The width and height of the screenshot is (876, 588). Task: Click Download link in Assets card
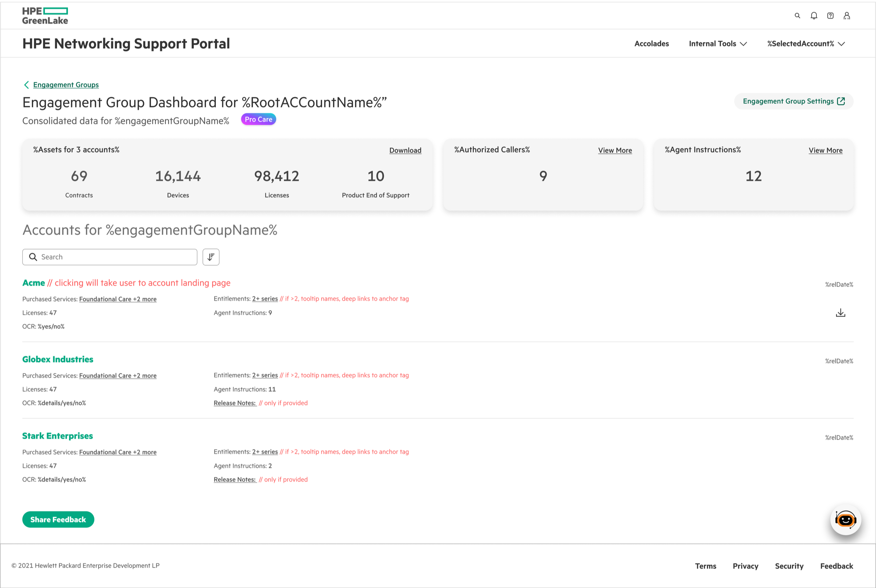(x=405, y=150)
